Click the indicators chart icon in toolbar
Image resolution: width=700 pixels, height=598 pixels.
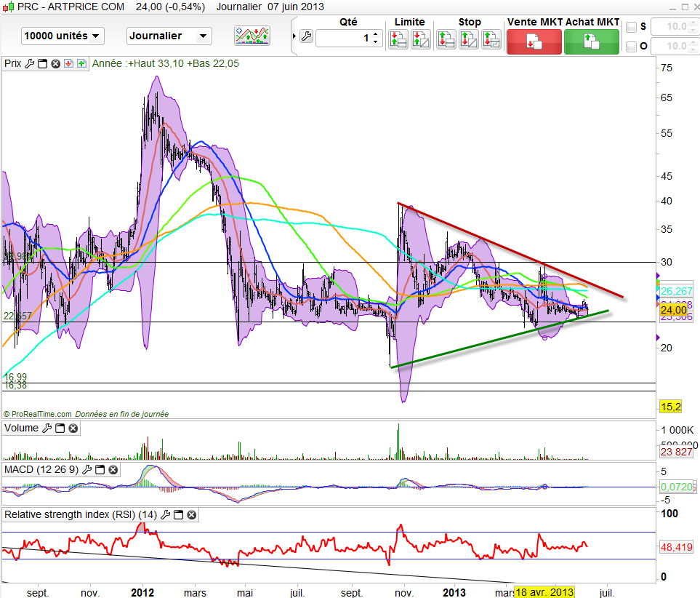coord(252,35)
